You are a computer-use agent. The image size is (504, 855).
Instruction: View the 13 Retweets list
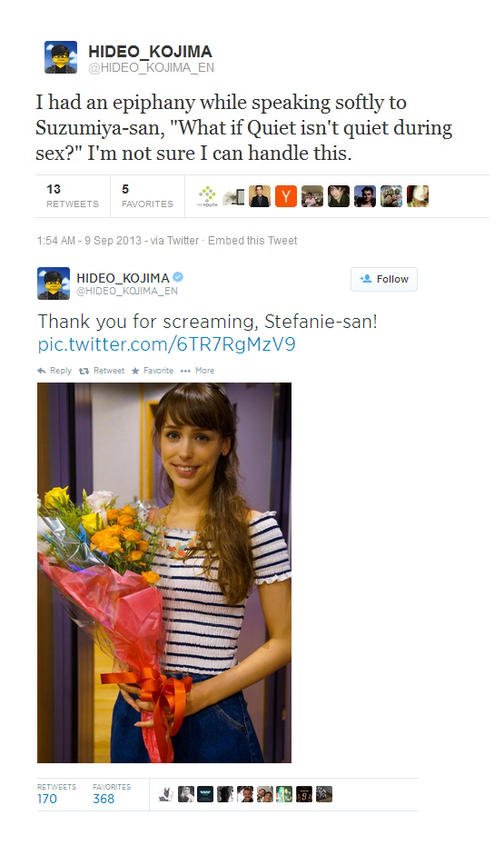73,196
